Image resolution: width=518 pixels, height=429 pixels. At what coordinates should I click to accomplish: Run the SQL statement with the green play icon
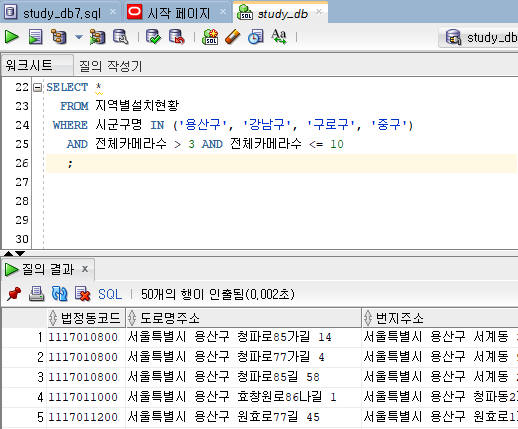tap(11, 37)
